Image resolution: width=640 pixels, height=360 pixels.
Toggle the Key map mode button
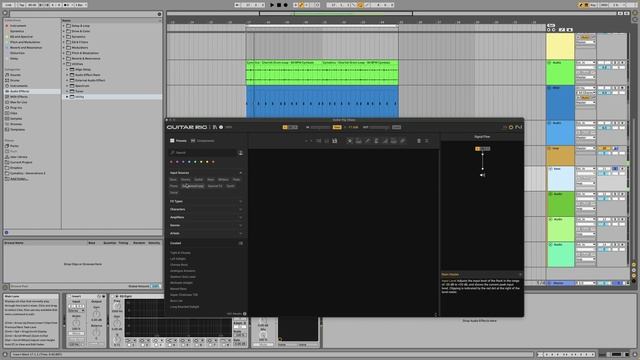click(x=593, y=5)
